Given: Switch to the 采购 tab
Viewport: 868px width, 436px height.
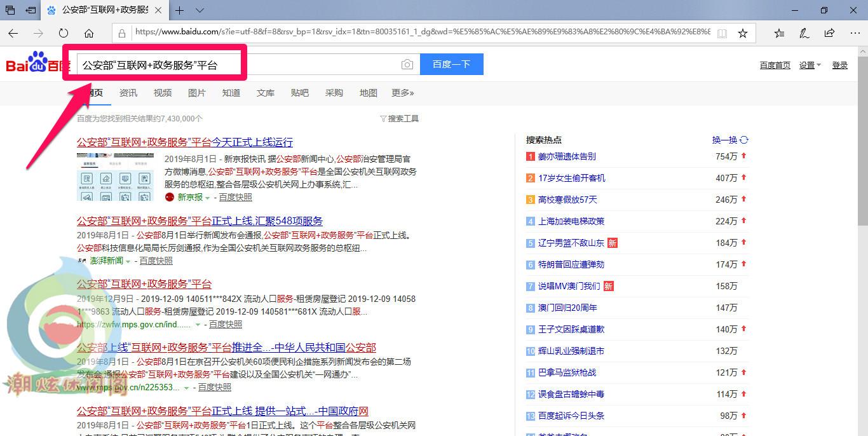Looking at the screenshot, I should [x=334, y=93].
